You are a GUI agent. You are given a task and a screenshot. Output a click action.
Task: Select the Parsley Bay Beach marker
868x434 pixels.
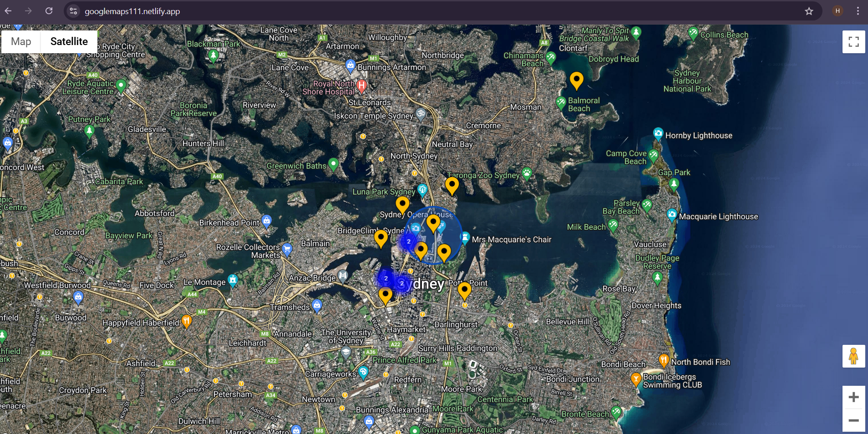[647, 205]
